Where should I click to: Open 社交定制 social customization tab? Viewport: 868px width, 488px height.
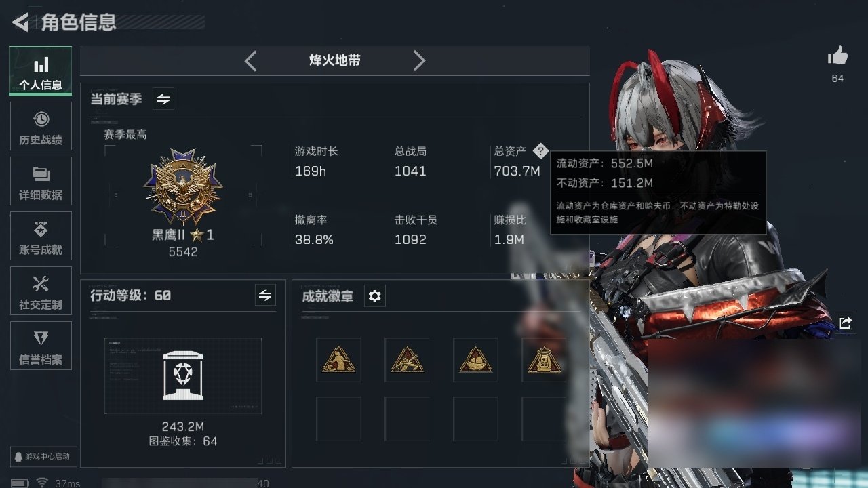41,291
